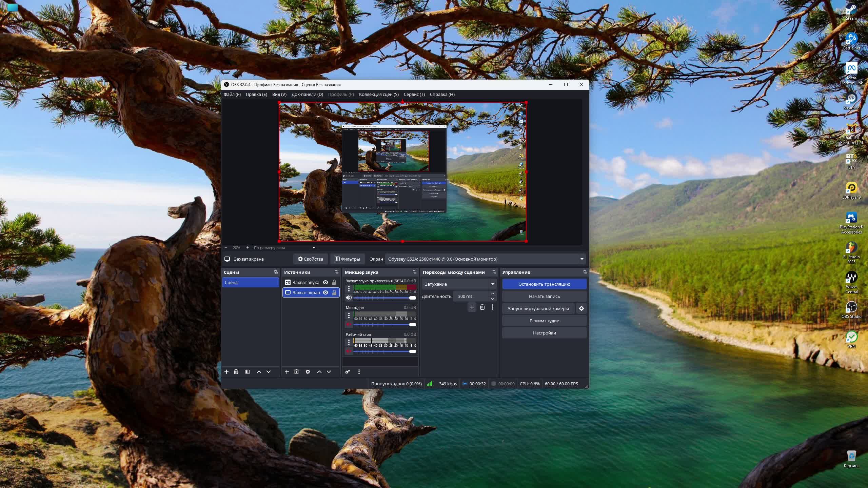Image resolution: width=868 pixels, height=488 pixels.
Task: Open advanced audio properties gears icon
Action: (348, 372)
